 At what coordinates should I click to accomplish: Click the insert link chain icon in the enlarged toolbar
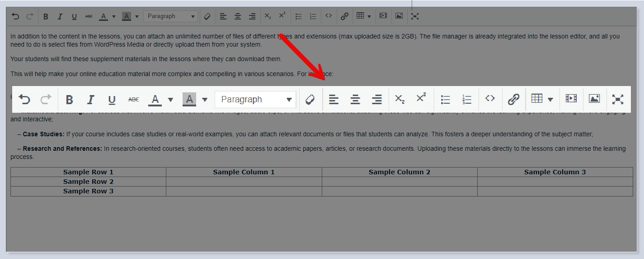(x=513, y=99)
